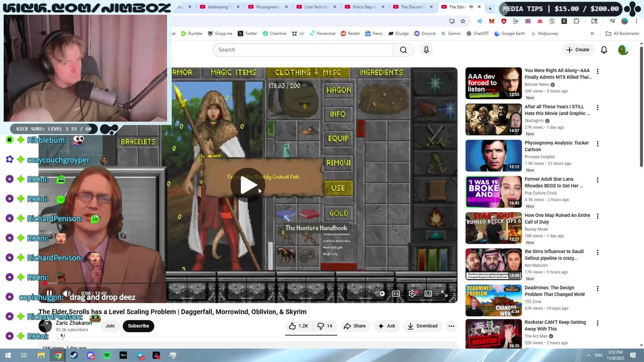Open the Groyp.me bookmark
The image size is (644, 362).
click(220, 34)
